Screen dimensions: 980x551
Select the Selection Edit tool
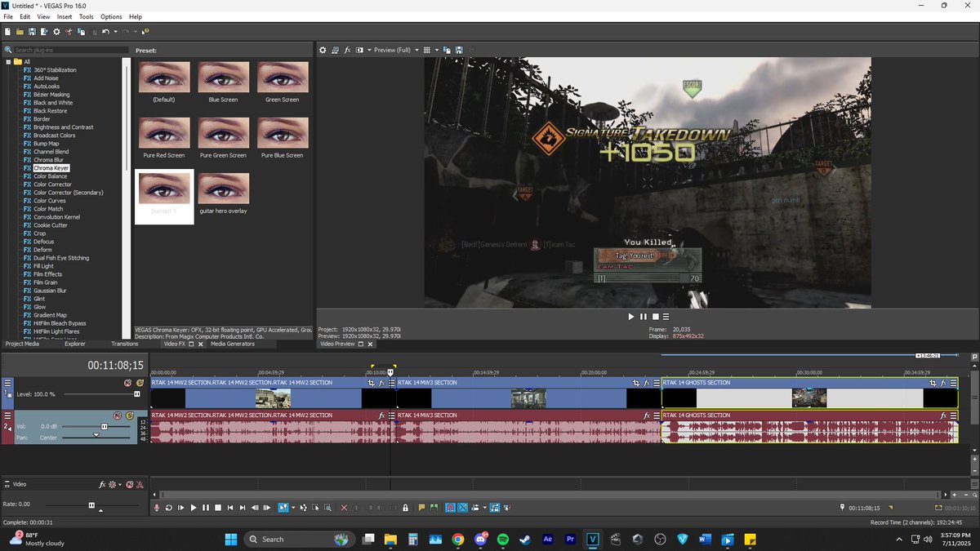(x=314, y=507)
